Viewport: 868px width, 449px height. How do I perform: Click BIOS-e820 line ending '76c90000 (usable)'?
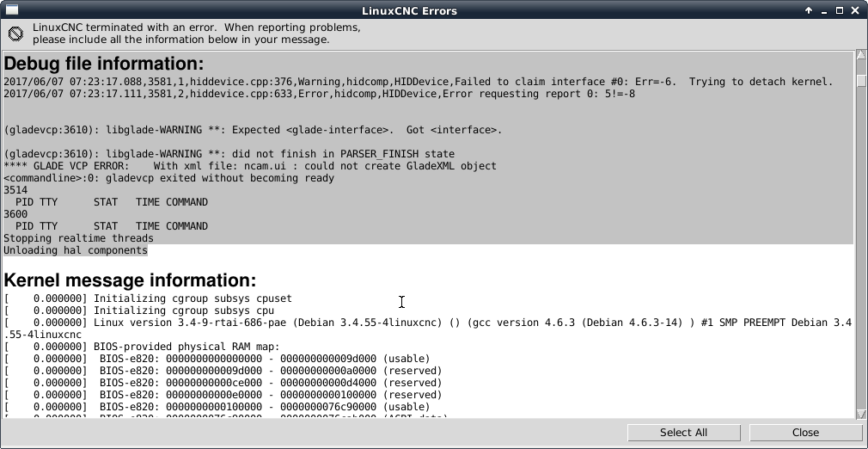[x=217, y=407]
